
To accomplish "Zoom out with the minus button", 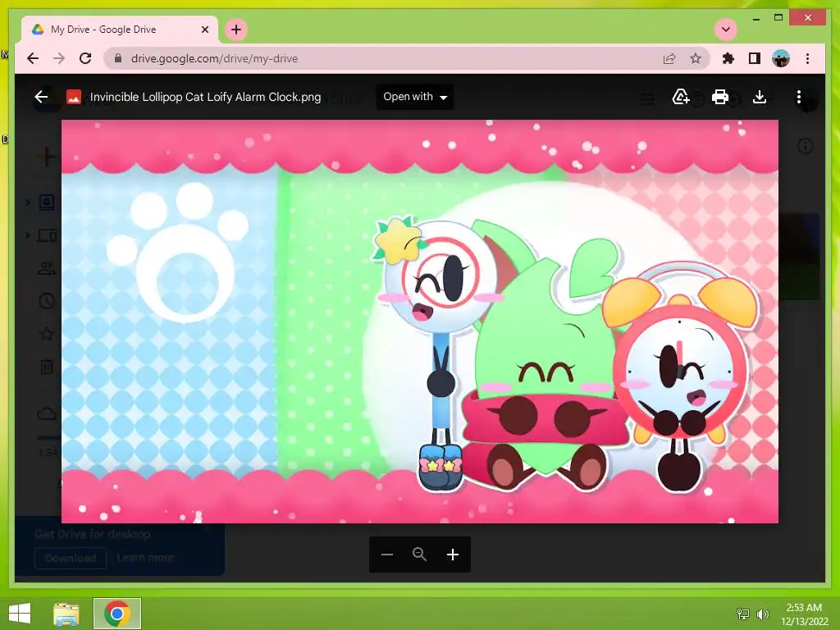I will [x=387, y=555].
